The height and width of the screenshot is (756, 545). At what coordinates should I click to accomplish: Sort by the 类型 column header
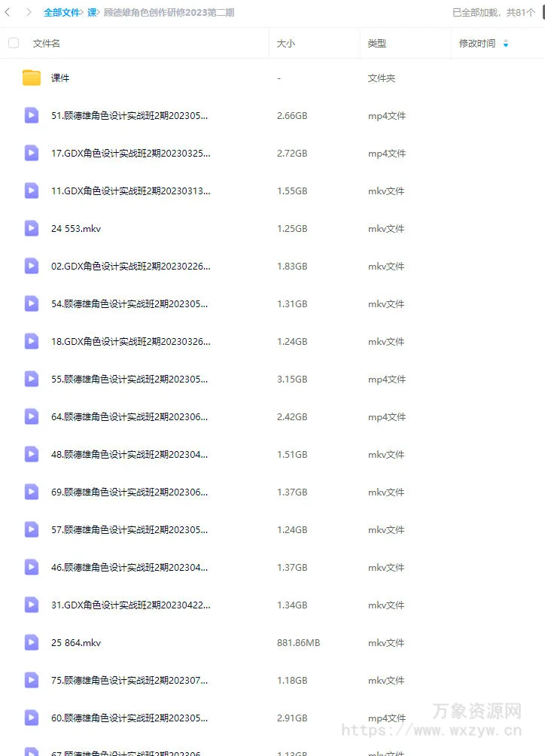tap(377, 44)
